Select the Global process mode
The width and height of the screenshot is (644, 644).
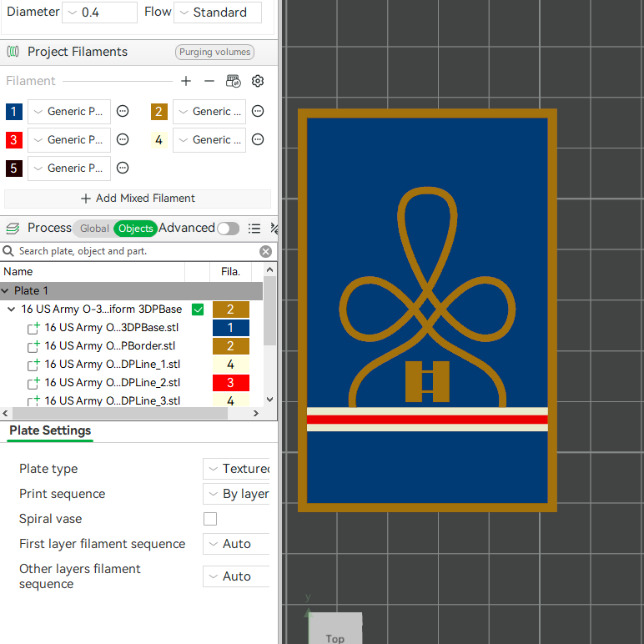pyautogui.click(x=94, y=229)
